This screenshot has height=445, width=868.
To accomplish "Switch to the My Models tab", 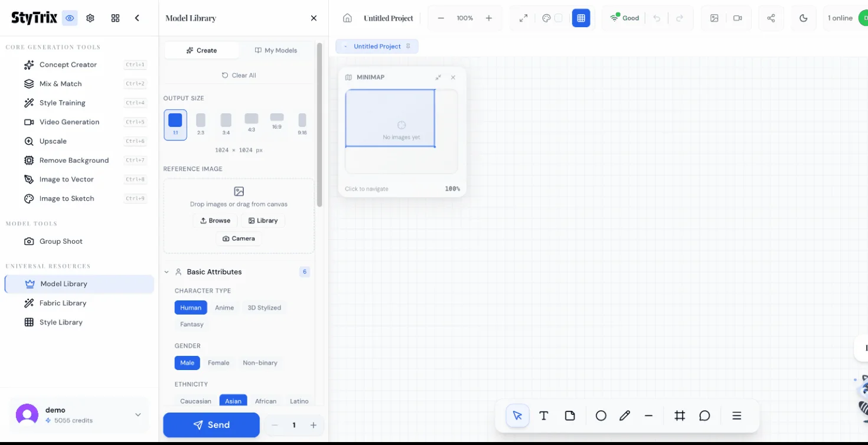I will (x=276, y=51).
